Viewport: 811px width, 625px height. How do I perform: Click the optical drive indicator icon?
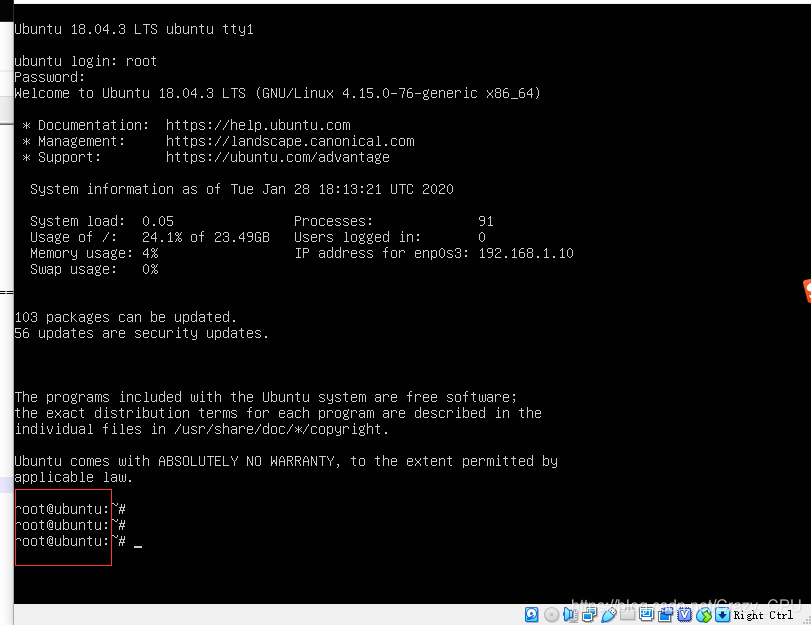click(x=551, y=615)
